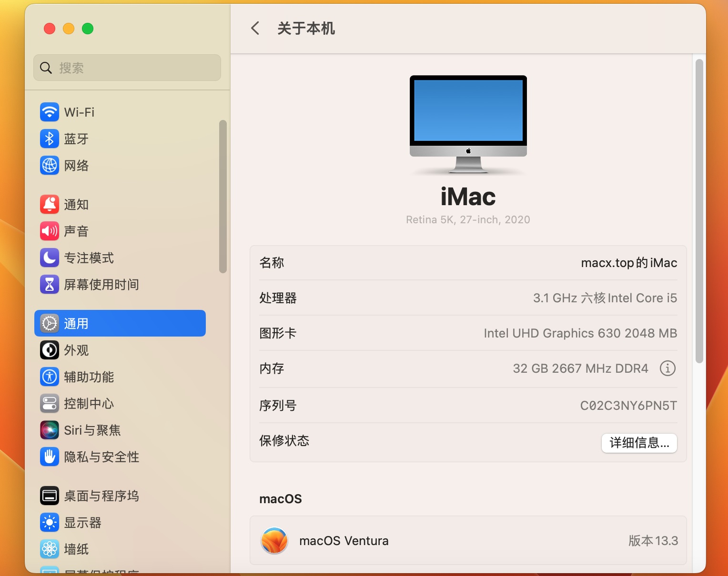Click the 搜索 search field
The height and width of the screenshot is (576, 728).
127,68
